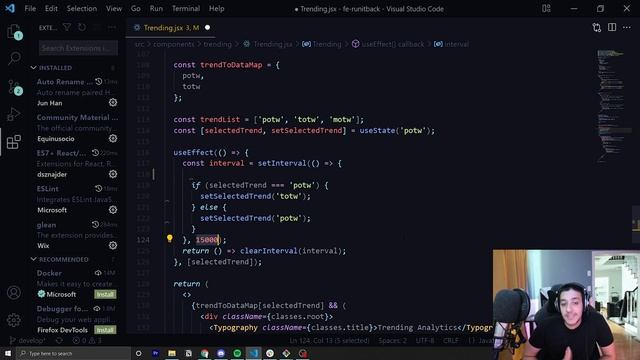This screenshot has height=360, width=640.
Task: Open the Run menu
Action: 156,9
